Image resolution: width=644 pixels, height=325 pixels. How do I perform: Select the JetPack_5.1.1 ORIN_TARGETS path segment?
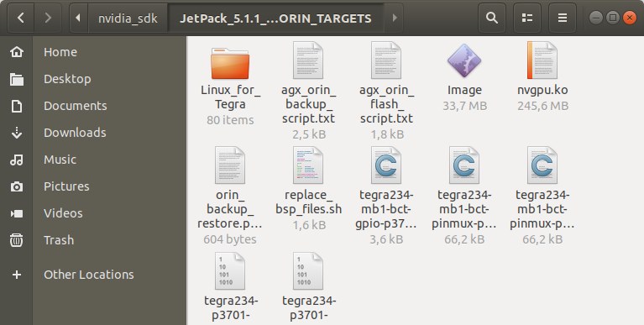pyautogui.click(x=276, y=18)
